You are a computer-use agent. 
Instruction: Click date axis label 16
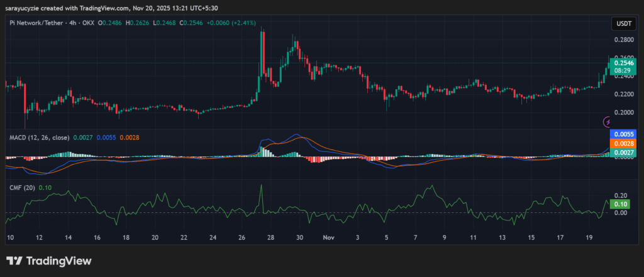pos(97,237)
